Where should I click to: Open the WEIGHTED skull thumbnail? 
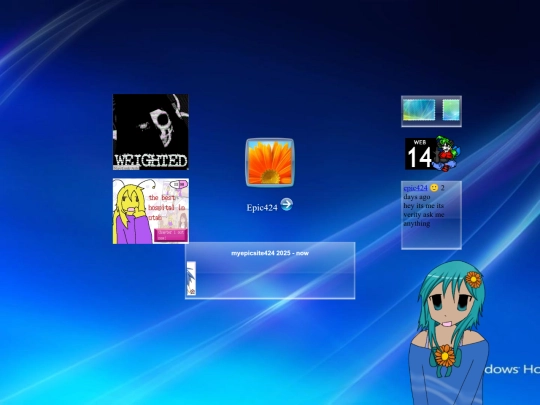151,132
